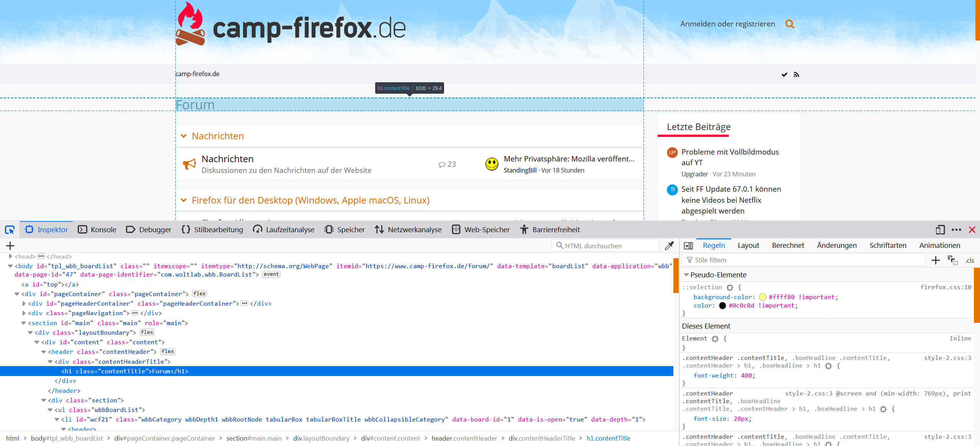Toggle the three-pane inspector sidebar view
Screen dimensions: 980x446
[x=688, y=246]
